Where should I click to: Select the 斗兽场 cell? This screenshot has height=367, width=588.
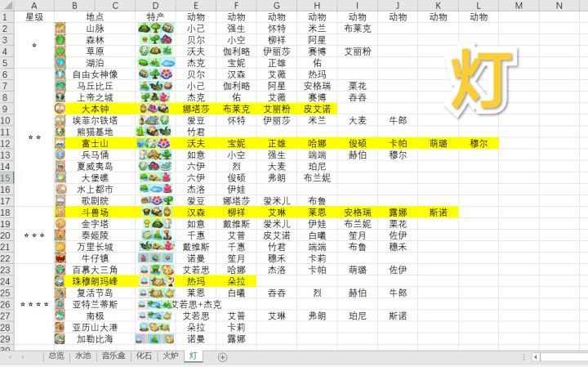coord(95,213)
